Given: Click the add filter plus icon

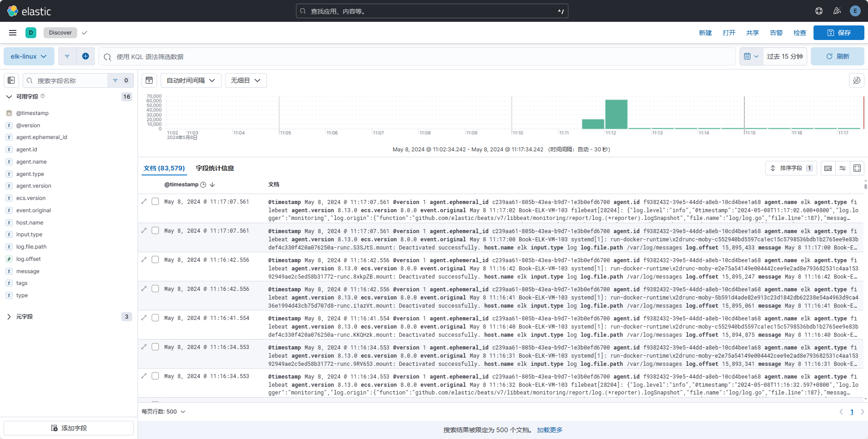Looking at the screenshot, I should coord(85,56).
